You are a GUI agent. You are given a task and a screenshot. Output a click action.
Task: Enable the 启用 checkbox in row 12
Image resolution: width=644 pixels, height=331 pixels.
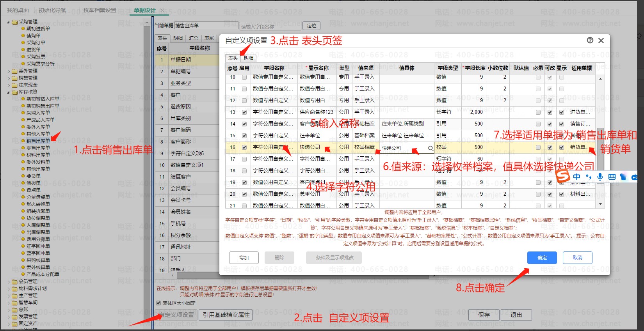244,101
